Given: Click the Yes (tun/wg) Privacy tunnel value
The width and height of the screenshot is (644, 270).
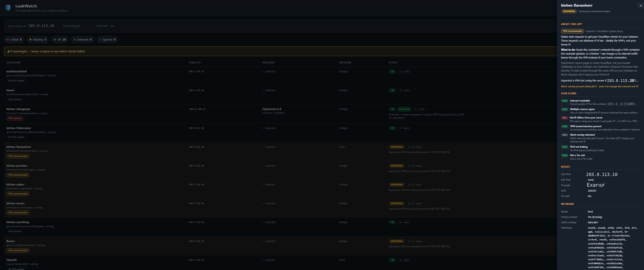Looking at the screenshot, I should click(595, 217).
